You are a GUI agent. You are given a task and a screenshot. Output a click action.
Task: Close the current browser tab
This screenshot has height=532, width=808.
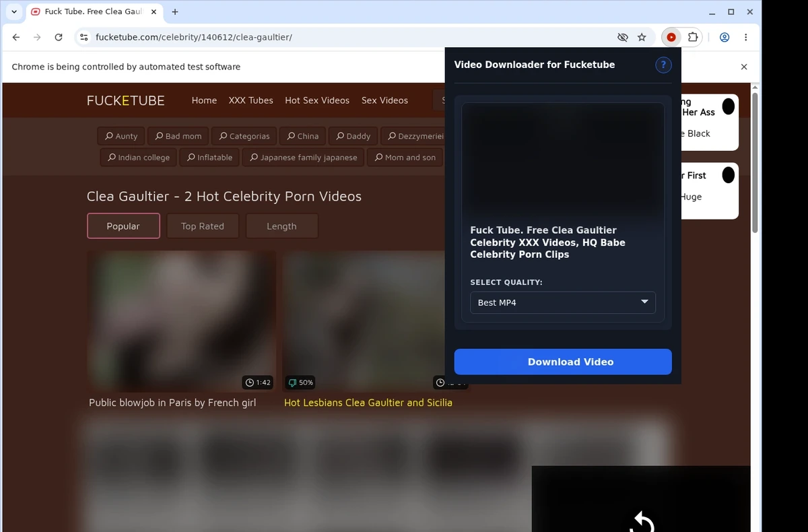[153, 11]
